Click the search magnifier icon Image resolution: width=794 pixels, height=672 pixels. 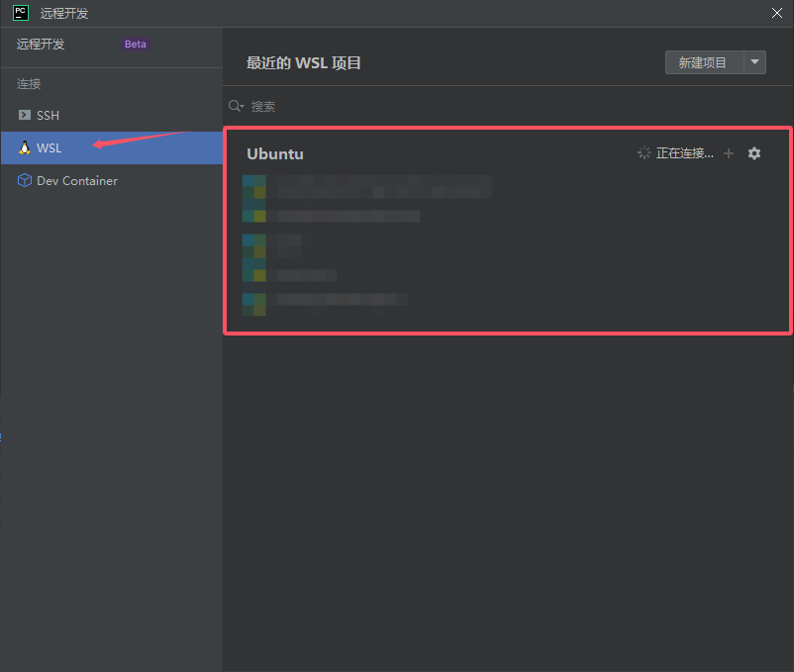pyautogui.click(x=236, y=106)
